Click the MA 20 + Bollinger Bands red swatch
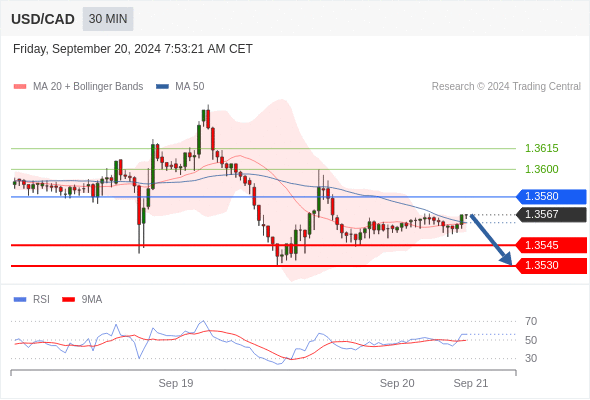 point(20,87)
